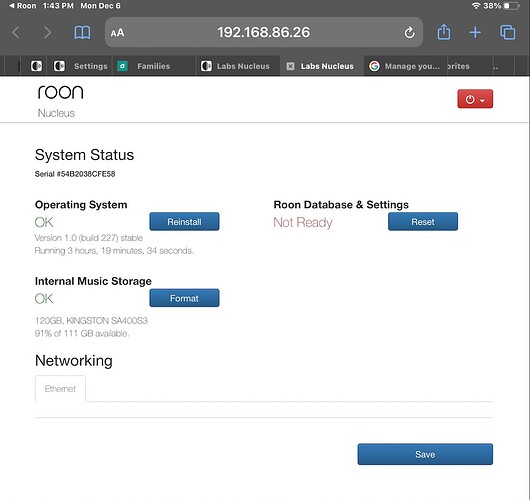Close the active Labs Nucleus tab
Viewport: 530px width, 500px height.
tap(290, 66)
